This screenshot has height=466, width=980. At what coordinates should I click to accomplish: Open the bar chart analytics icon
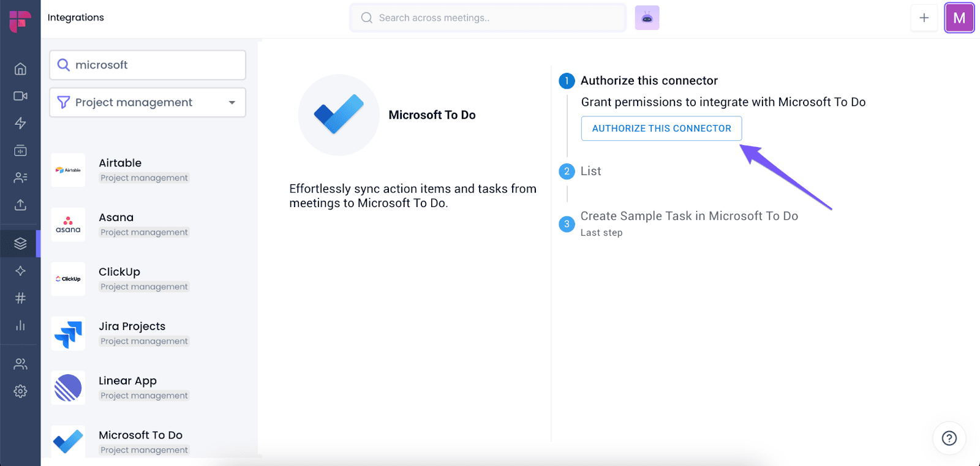[20, 325]
